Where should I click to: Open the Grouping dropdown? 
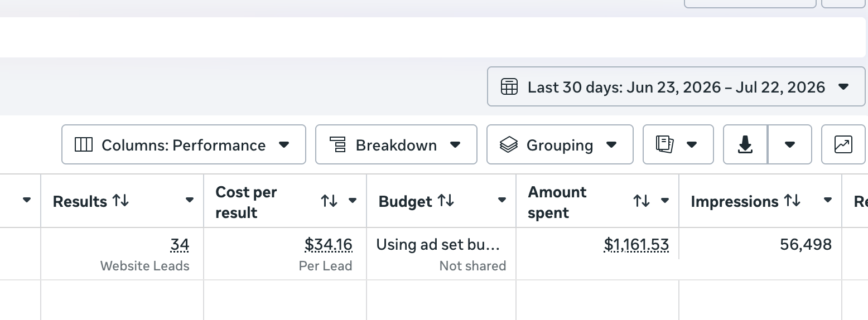point(560,145)
